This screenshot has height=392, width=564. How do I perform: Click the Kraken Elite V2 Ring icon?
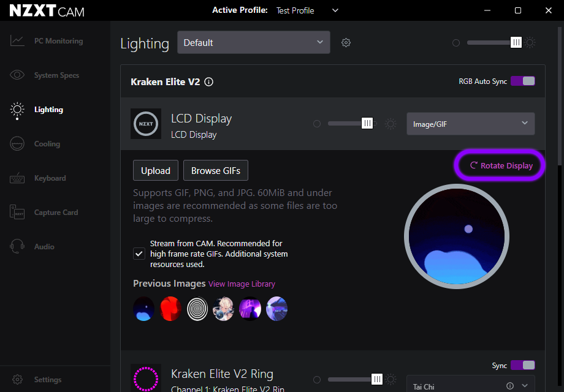tap(146, 378)
